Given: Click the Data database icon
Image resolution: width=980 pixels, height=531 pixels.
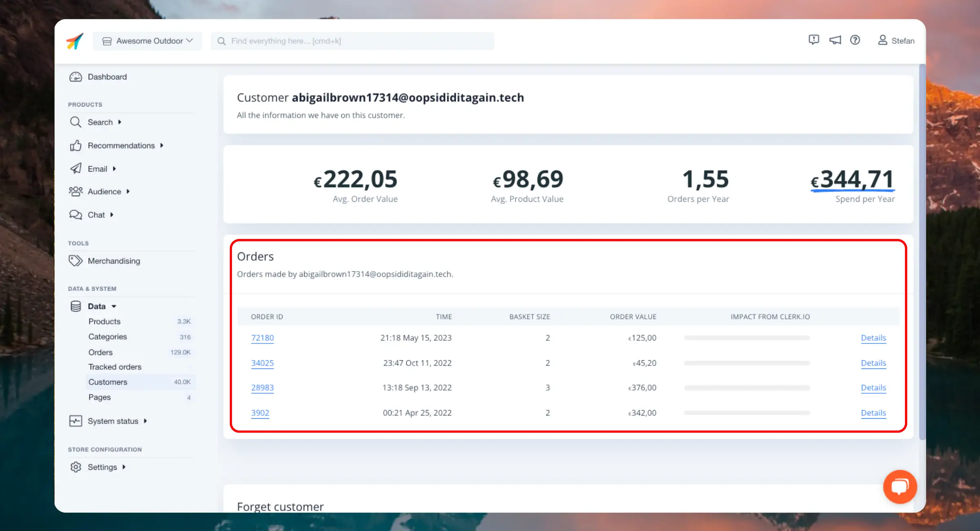Looking at the screenshot, I should (x=76, y=306).
